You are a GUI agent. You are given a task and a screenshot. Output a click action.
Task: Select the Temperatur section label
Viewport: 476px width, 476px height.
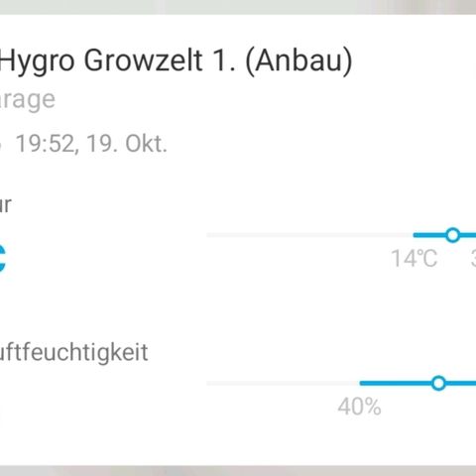pyautogui.click(x=6, y=204)
